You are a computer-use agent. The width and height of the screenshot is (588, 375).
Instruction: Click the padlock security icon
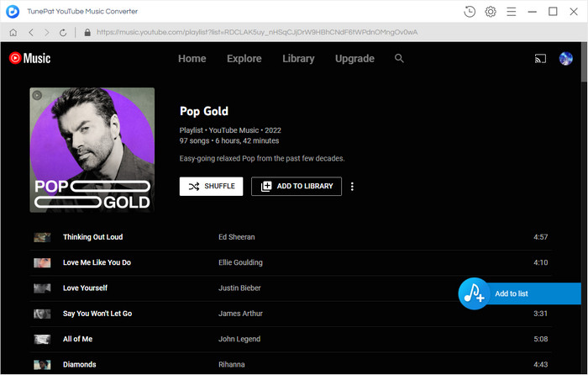coord(87,33)
